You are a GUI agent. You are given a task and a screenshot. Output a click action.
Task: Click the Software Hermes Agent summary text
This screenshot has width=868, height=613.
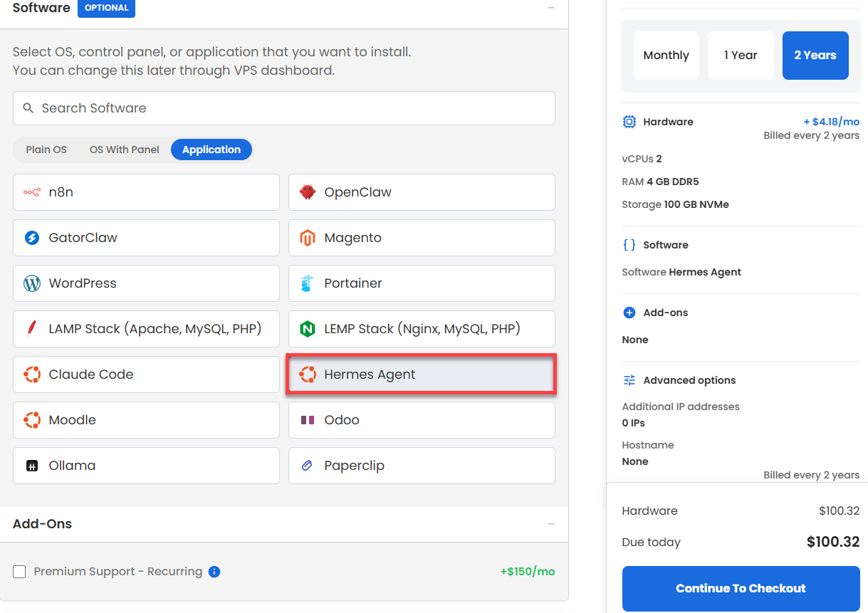pyautogui.click(x=681, y=272)
